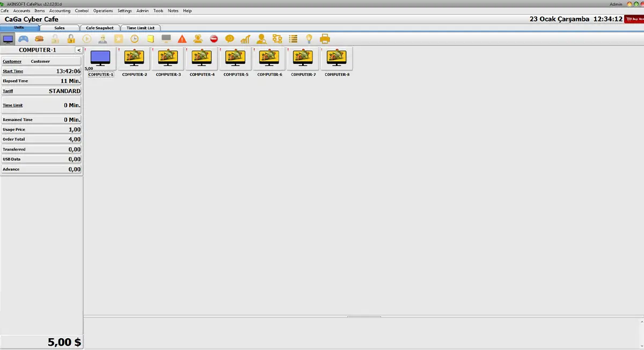
Task: Open the Settings menu
Action: pos(125,11)
